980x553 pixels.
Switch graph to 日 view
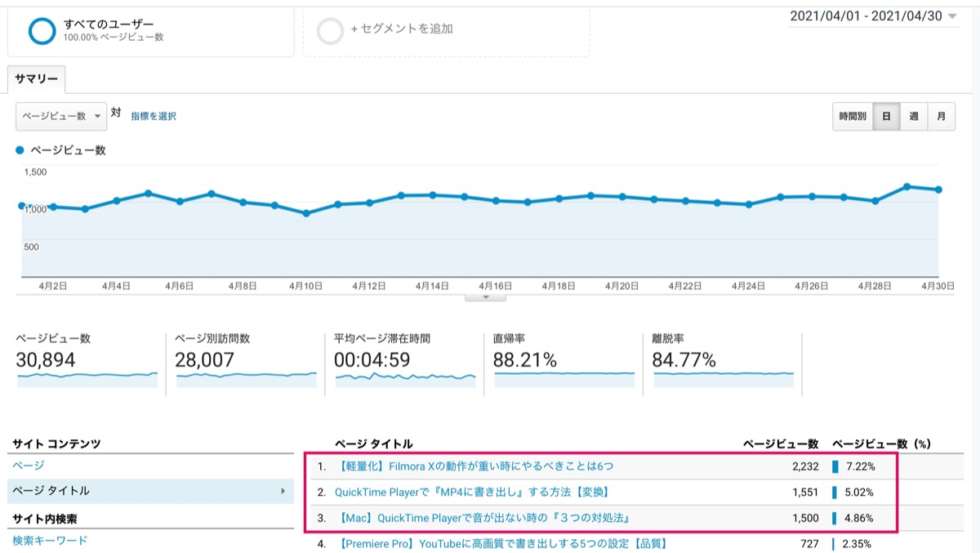[x=886, y=116]
